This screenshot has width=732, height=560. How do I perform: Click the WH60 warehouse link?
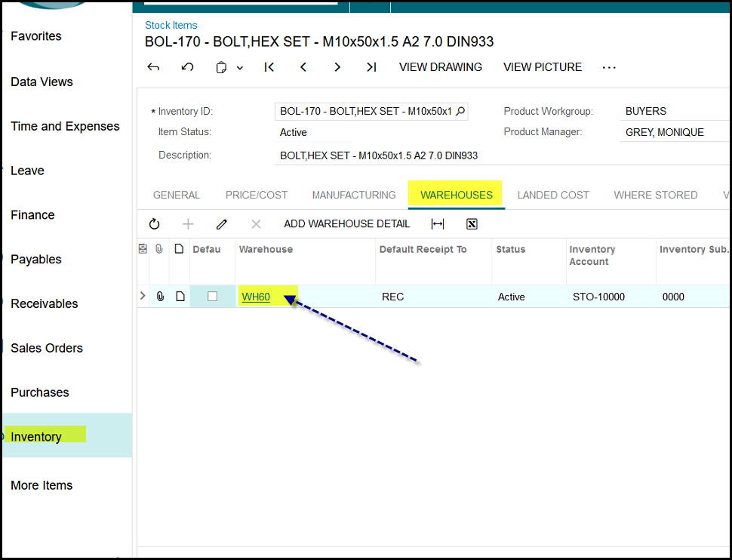coord(256,297)
